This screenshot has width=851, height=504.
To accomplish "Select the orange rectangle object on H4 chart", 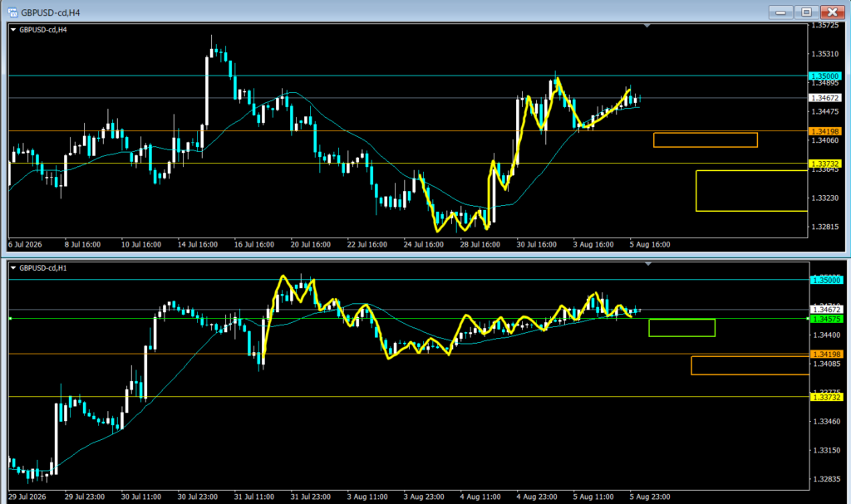I will pyautogui.click(x=706, y=140).
